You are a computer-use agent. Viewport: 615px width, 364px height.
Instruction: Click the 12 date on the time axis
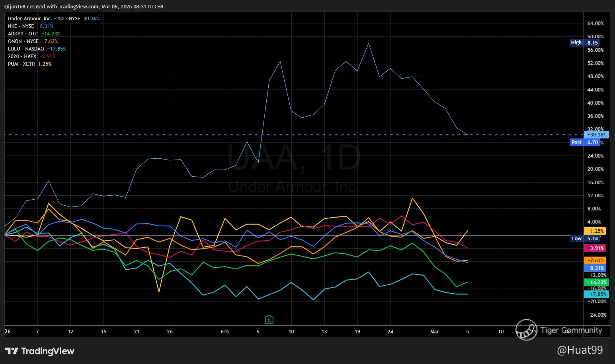coord(70,332)
